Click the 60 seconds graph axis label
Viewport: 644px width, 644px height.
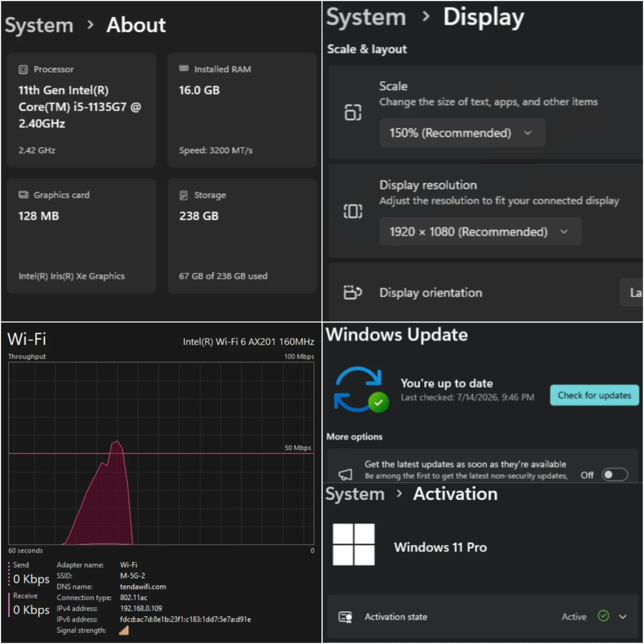[x=25, y=551]
